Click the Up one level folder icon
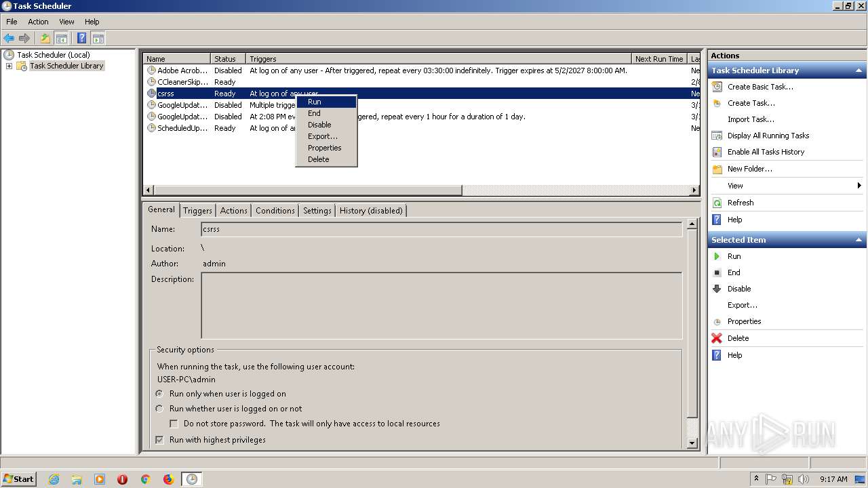Image resolution: width=868 pixels, height=488 pixels. pos(45,38)
